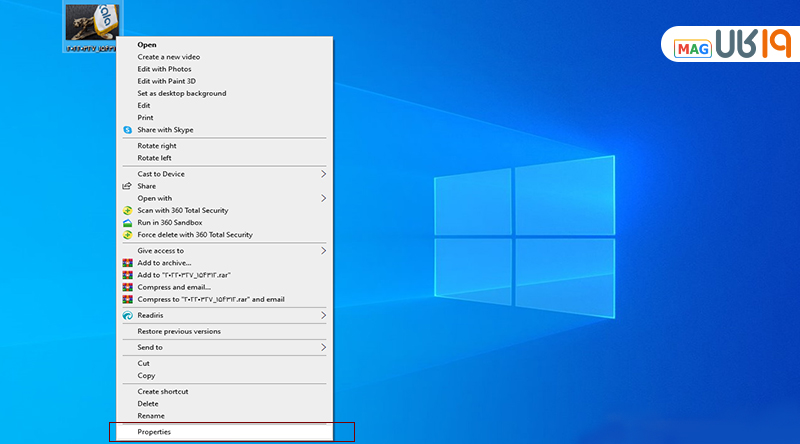Click the Share arrow icon in context menu
The width and height of the screenshot is (800, 444).
[x=127, y=186]
